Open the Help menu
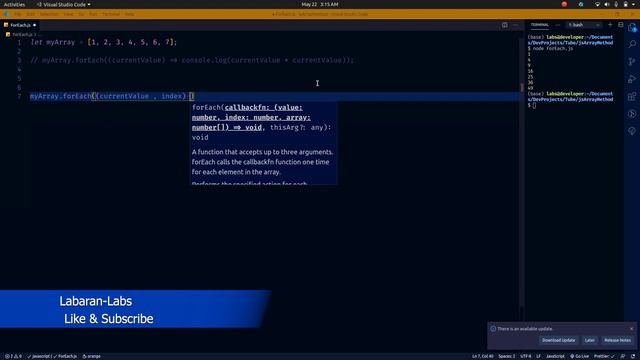The image size is (640, 360). pyautogui.click(x=129, y=14)
